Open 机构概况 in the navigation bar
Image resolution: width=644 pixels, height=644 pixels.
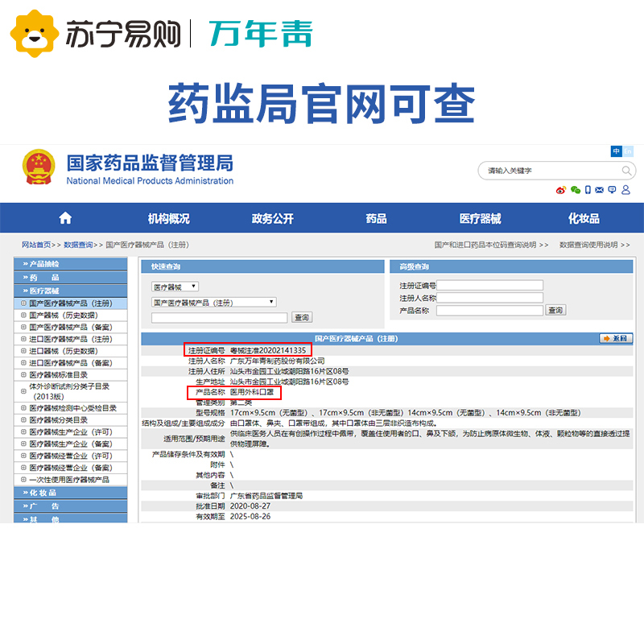[169, 218]
